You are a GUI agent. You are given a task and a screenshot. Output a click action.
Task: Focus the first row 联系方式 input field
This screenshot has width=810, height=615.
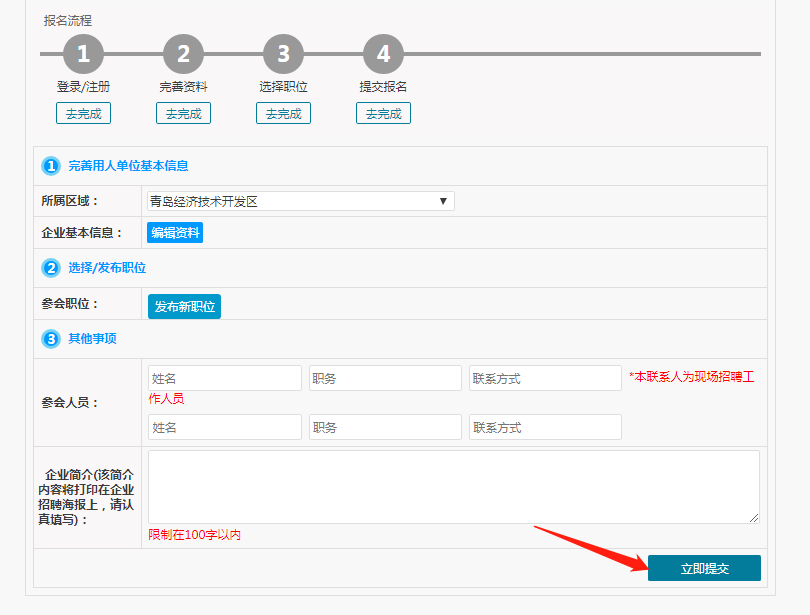(545, 378)
